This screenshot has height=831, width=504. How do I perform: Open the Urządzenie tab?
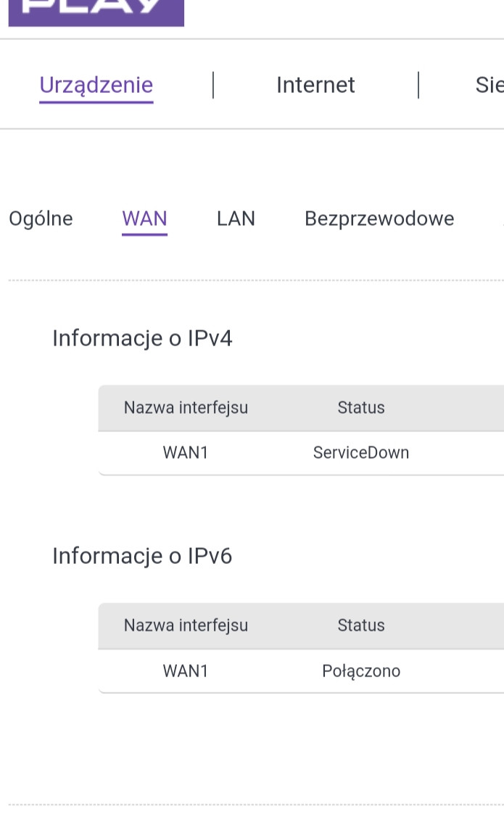click(96, 86)
